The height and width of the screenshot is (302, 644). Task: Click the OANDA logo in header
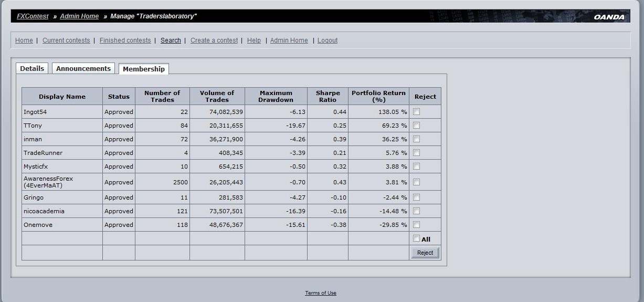click(x=609, y=17)
